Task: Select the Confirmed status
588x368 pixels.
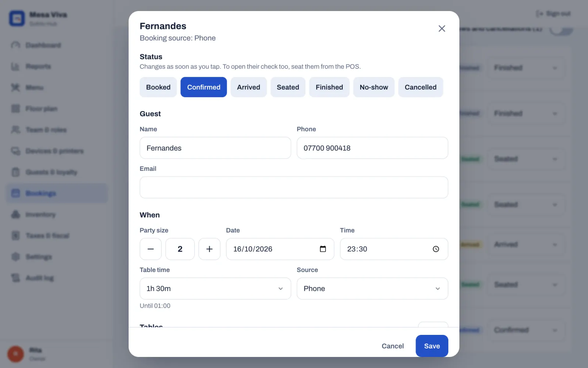Action: [x=204, y=87]
